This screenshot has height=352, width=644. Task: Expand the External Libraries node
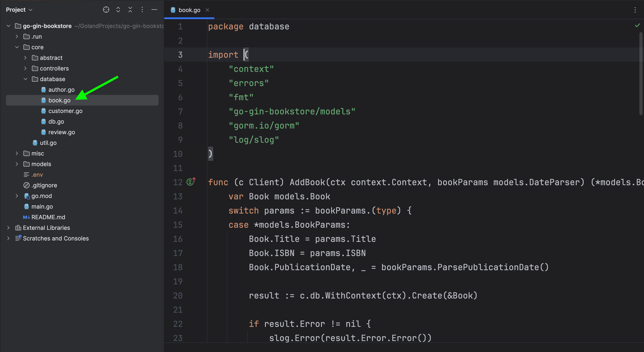(x=8, y=228)
